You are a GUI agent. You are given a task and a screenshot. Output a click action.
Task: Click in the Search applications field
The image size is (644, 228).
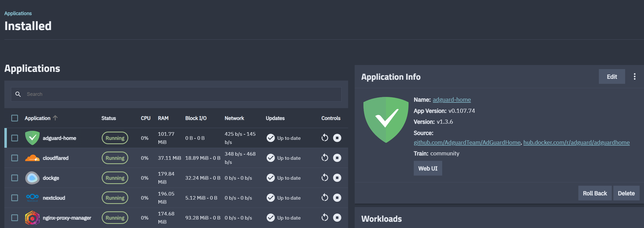176,94
